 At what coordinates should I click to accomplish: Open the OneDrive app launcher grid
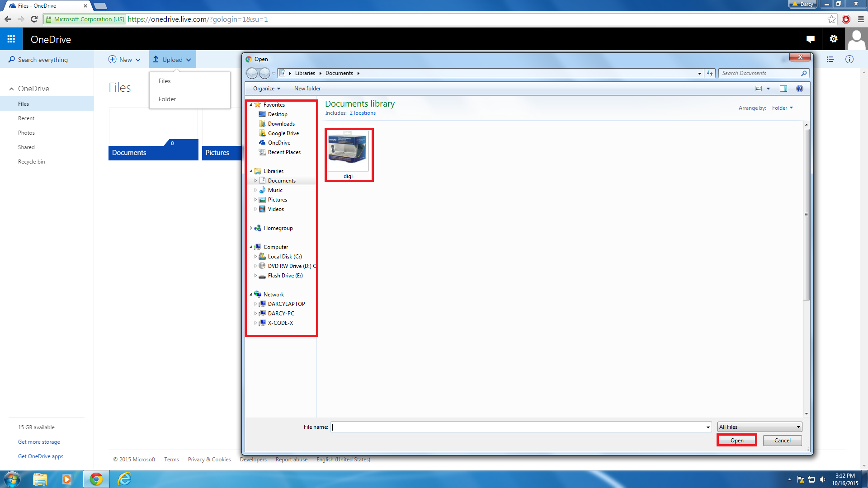pos(11,39)
